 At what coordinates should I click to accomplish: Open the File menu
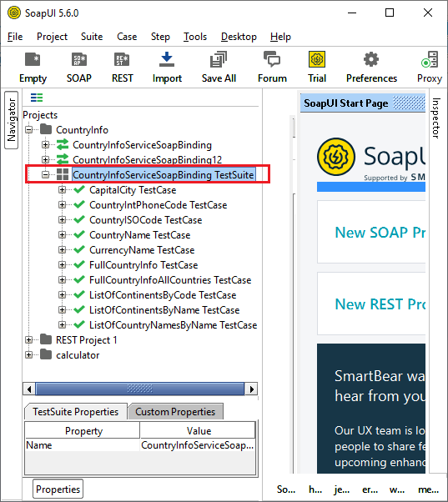click(15, 37)
